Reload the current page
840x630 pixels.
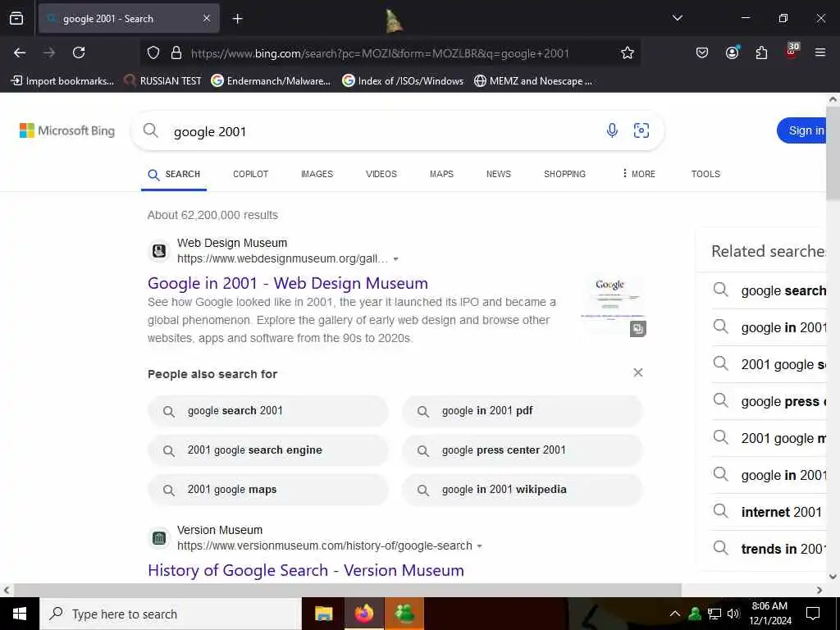coord(79,52)
